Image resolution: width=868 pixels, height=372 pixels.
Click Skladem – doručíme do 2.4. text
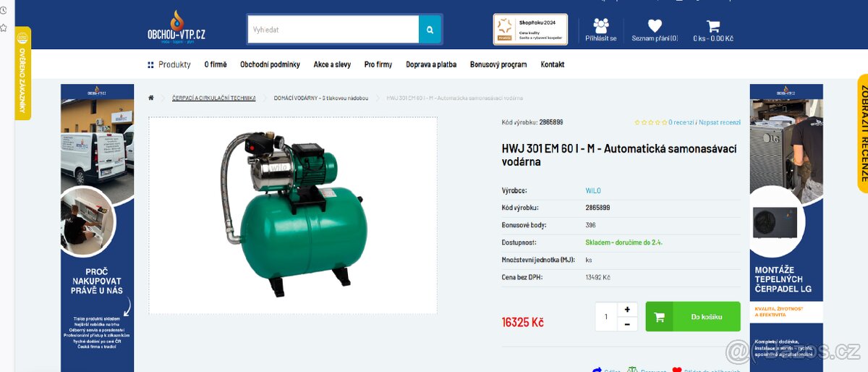[x=624, y=242]
